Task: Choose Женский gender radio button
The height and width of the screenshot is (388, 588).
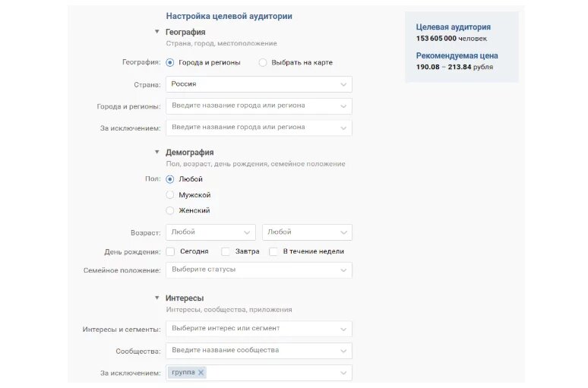Action: [170, 210]
